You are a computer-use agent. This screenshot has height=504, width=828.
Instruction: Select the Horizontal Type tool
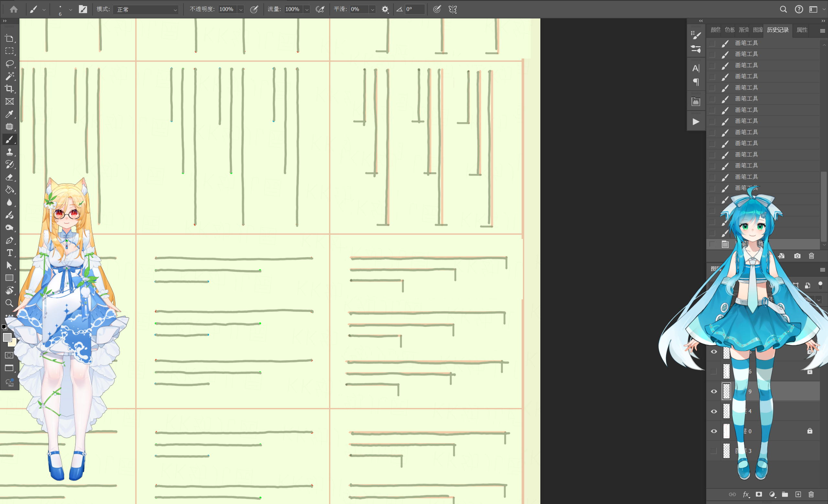[x=9, y=253]
